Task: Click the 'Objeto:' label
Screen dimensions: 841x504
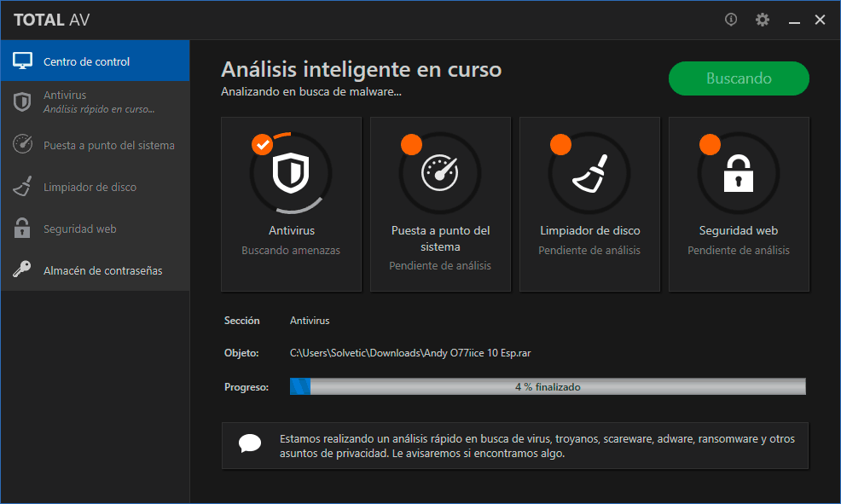Action: pyautogui.click(x=241, y=353)
